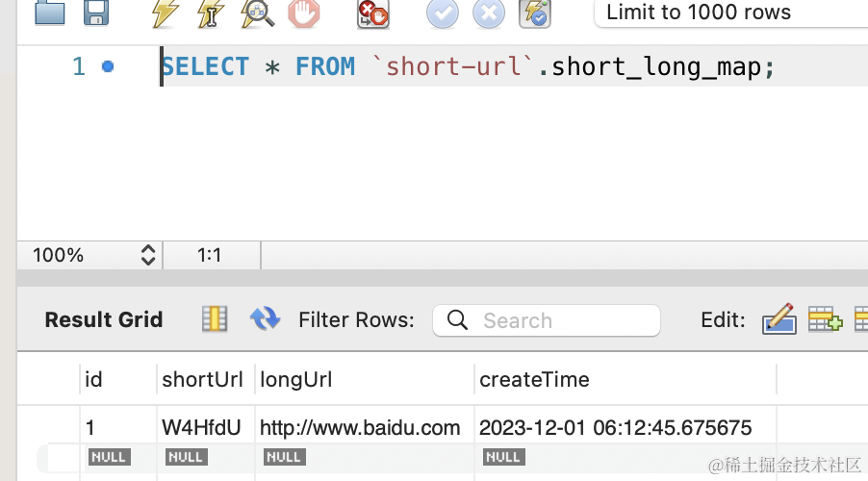Toggle auto-commit mode icon
This screenshot has height=481, width=868.
coord(535,13)
